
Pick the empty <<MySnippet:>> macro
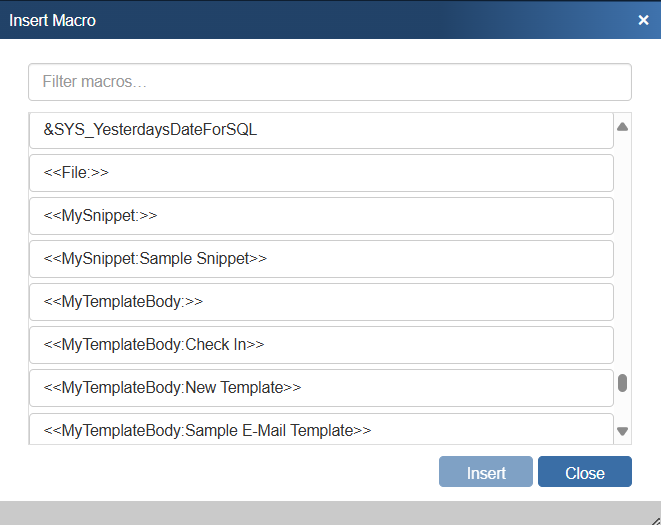(x=321, y=216)
